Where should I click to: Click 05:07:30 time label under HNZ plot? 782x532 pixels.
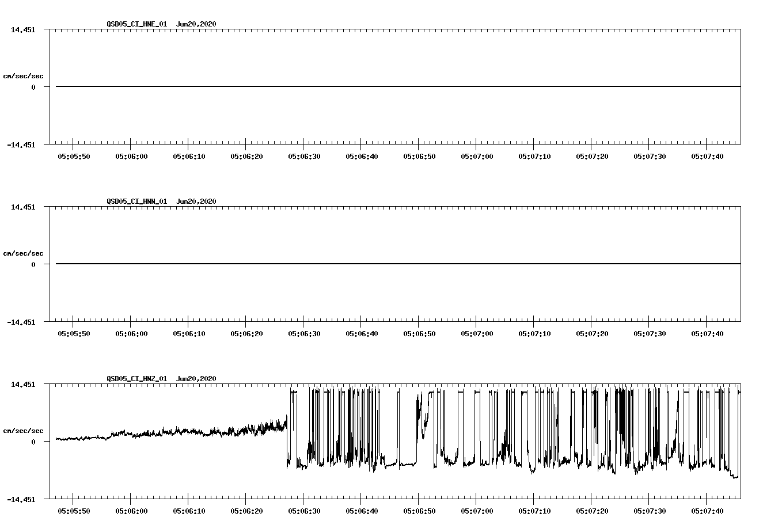pos(650,511)
